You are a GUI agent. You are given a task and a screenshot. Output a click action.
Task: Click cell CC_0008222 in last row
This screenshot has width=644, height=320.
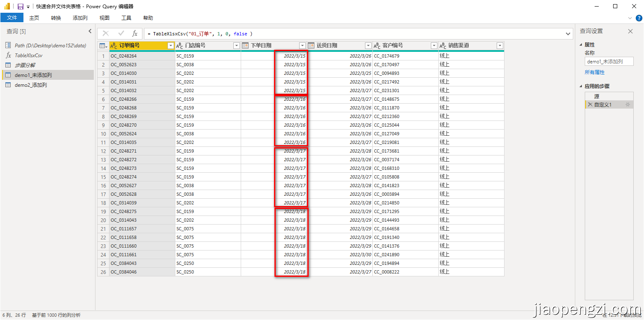tap(405, 272)
